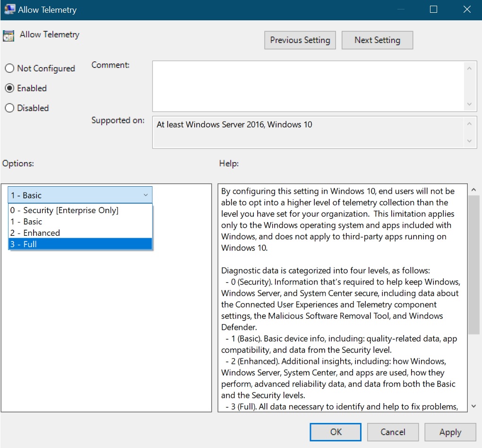Maximize the Allow Telemetry window
This screenshot has width=482, height=448.
pyautogui.click(x=433, y=9)
